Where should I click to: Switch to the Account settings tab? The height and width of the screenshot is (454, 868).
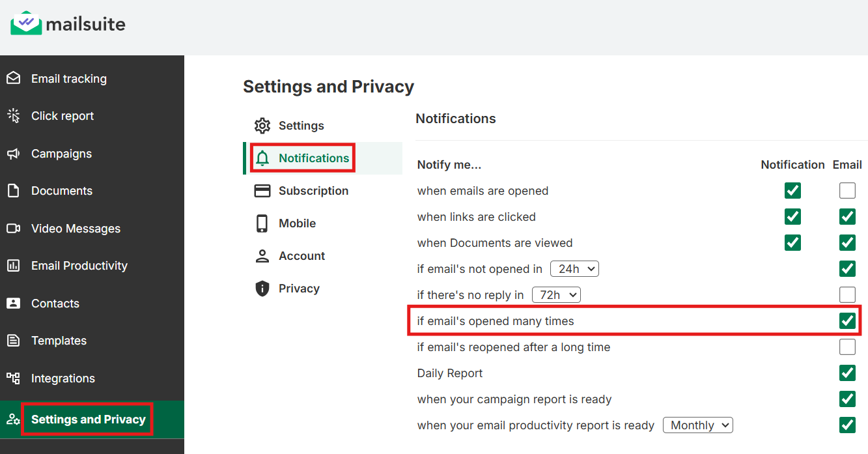(301, 256)
